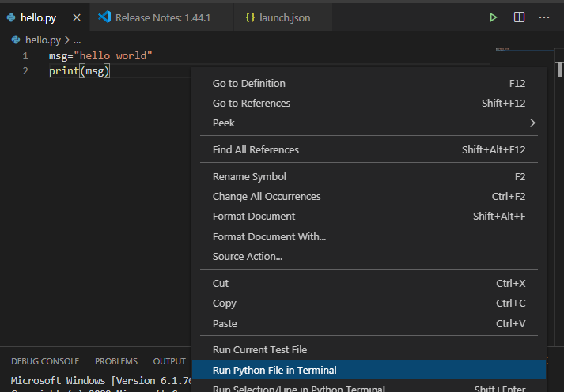The height and width of the screenshot is (392, 564).
Task: Open the hello.py breadcrumb
Action: (43, 40)
